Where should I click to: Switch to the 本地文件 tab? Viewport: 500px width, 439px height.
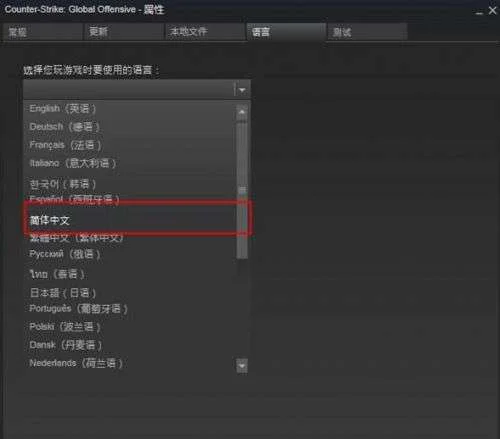[x=205, y=32]
